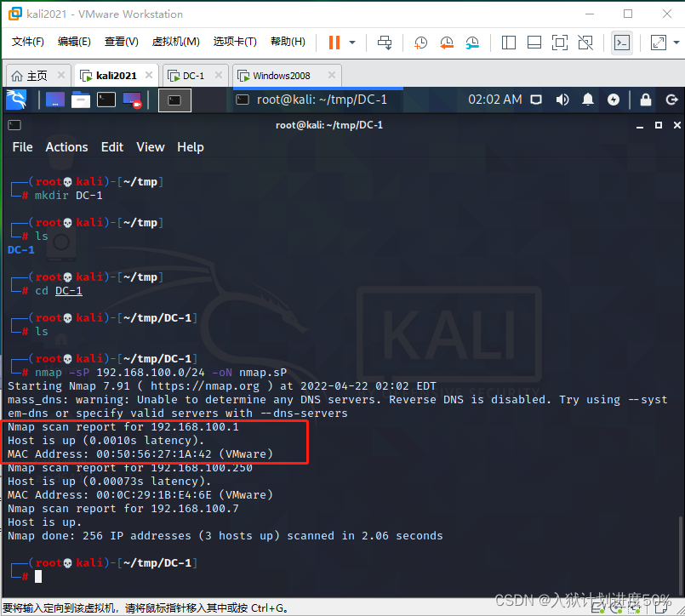The width and height of the screenshot is (685, 616).
Task: Show the VMware library sidebar layout icon
Action: tap(509, 43)
